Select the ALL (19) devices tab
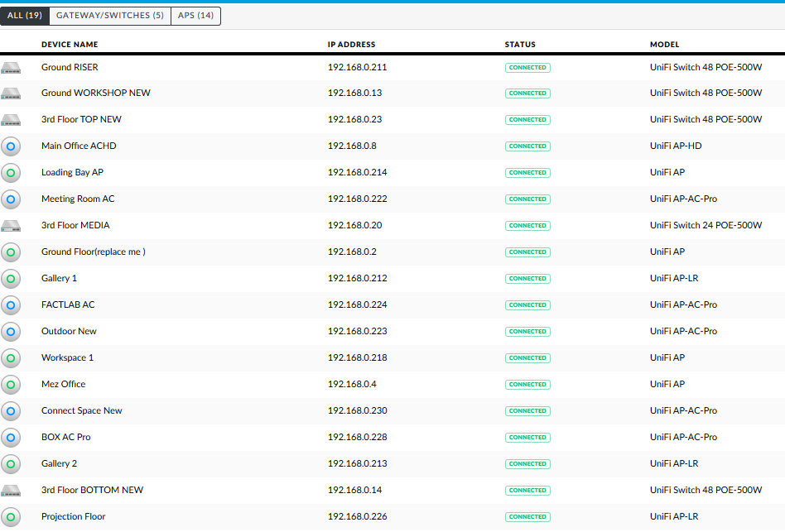785x532 pixels. click(x=25, y=16)
